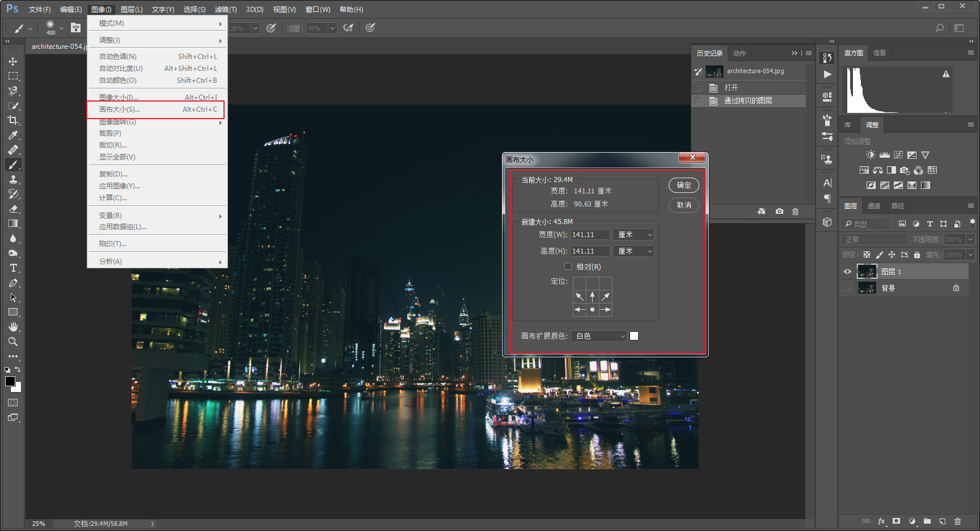The image size is (980, 531).
Task: Set history brush source for 打开 state
Action: pos(698,88)
